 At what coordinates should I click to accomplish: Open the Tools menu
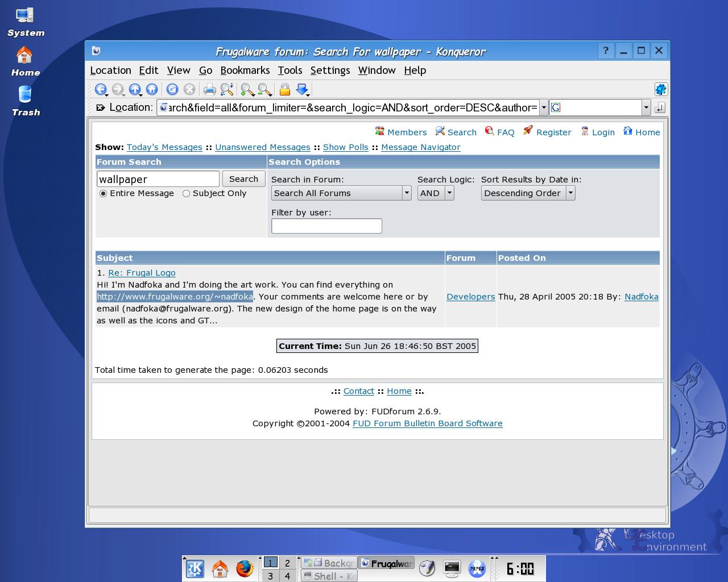click(x=290, y=70)
